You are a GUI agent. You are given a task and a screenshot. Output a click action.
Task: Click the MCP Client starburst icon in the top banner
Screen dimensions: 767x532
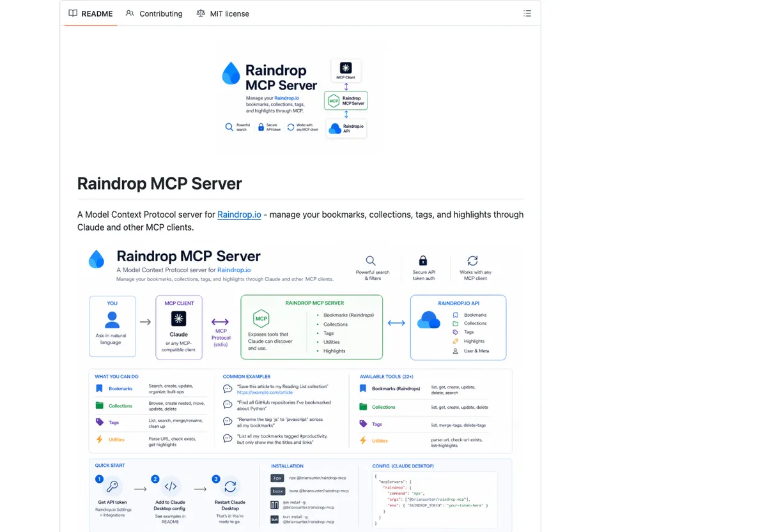point(346,68)
